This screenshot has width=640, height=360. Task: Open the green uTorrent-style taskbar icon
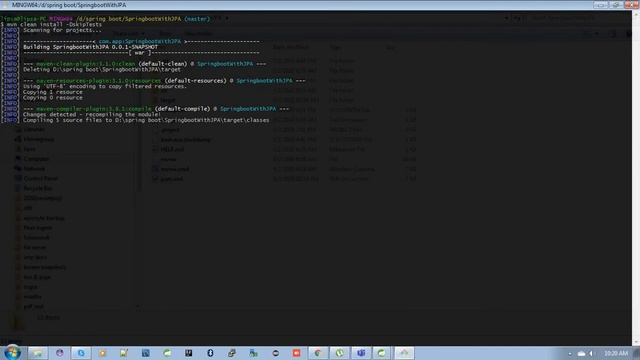[339, 353]
